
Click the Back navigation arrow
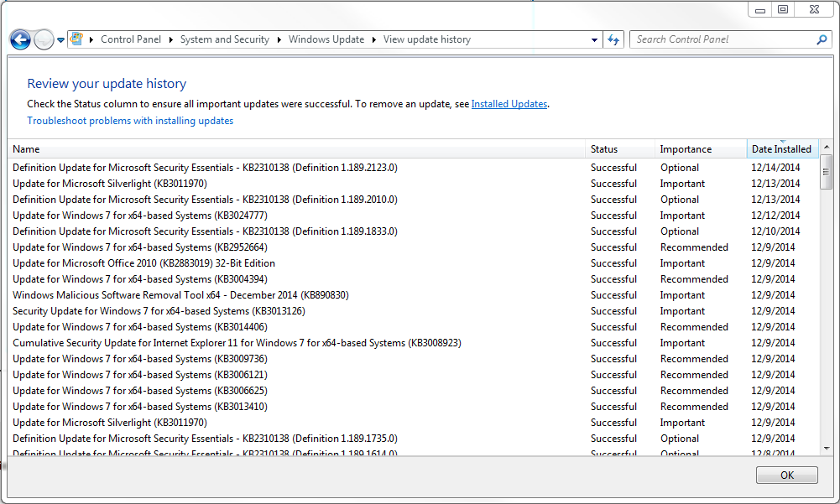pyautogui.click(x=20, y=39)
